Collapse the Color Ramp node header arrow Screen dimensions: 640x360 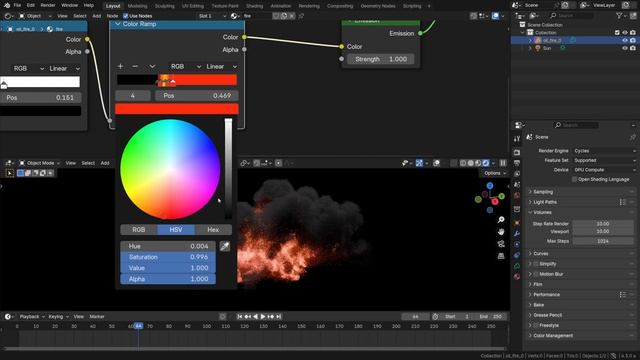118,24
